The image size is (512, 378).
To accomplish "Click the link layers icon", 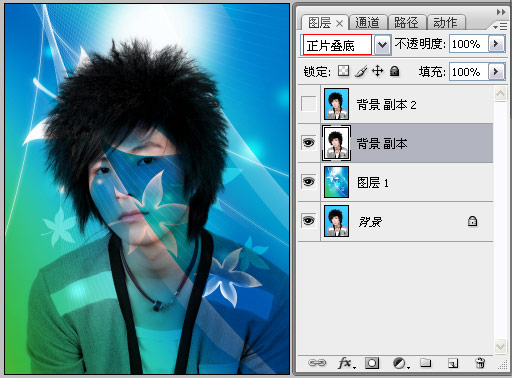I will click(317, 363).
